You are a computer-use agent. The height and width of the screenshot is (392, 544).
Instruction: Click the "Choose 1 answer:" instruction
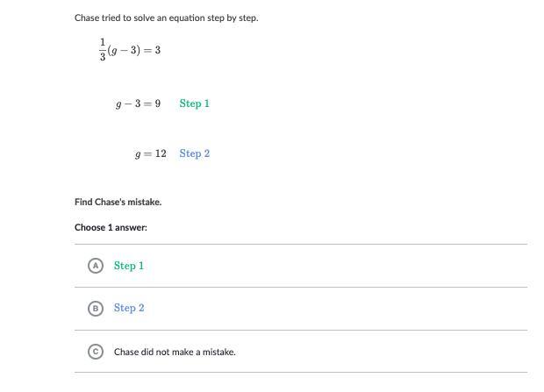111,227
